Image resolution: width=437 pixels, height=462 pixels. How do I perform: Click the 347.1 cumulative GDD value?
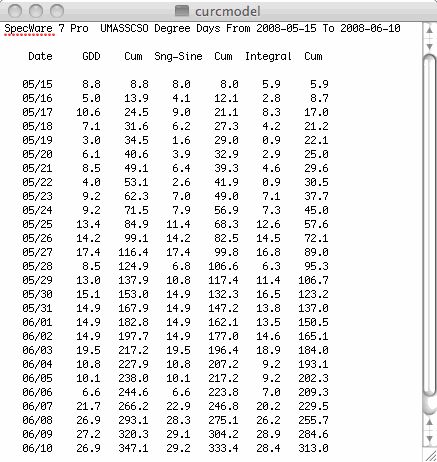click(133, 448)
